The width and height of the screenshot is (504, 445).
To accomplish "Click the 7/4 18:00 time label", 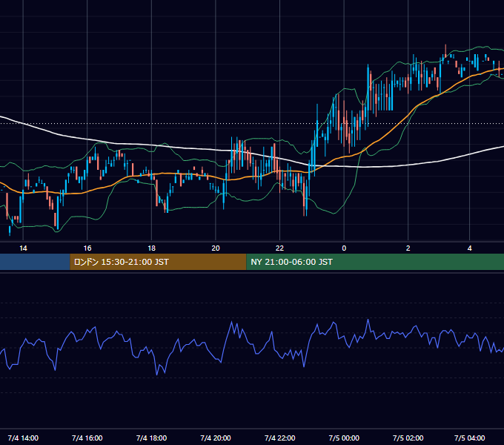I will tap(151, 438).
